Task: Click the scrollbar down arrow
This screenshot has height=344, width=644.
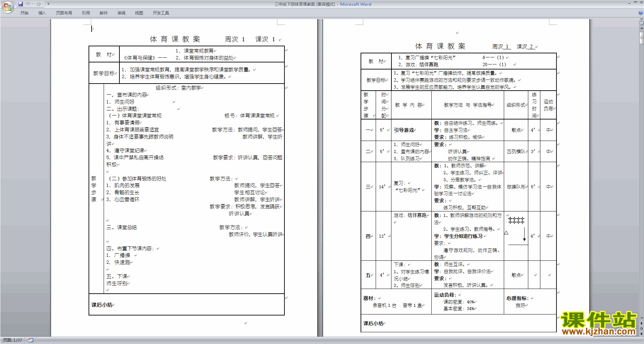Action: [642, 318]
